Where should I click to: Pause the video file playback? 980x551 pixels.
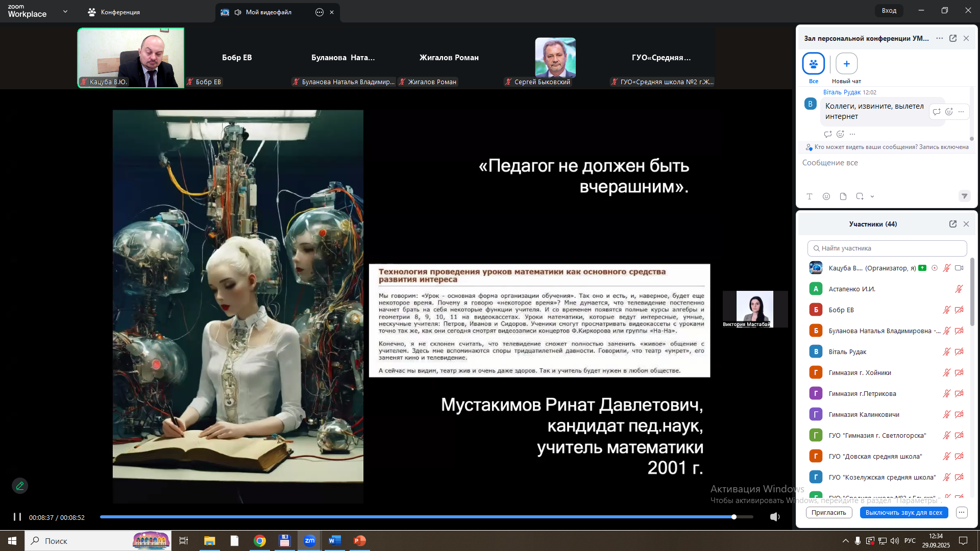pos(17,517)
